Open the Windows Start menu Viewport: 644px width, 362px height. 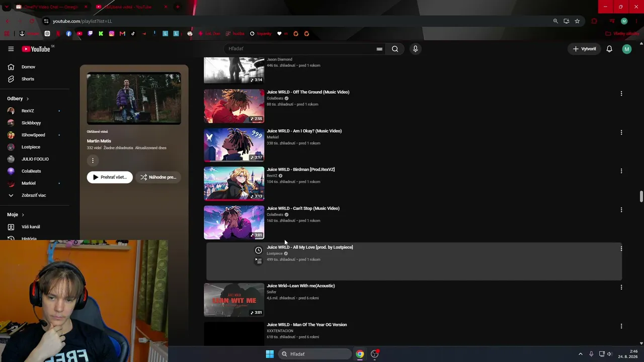tap(270, 354)
